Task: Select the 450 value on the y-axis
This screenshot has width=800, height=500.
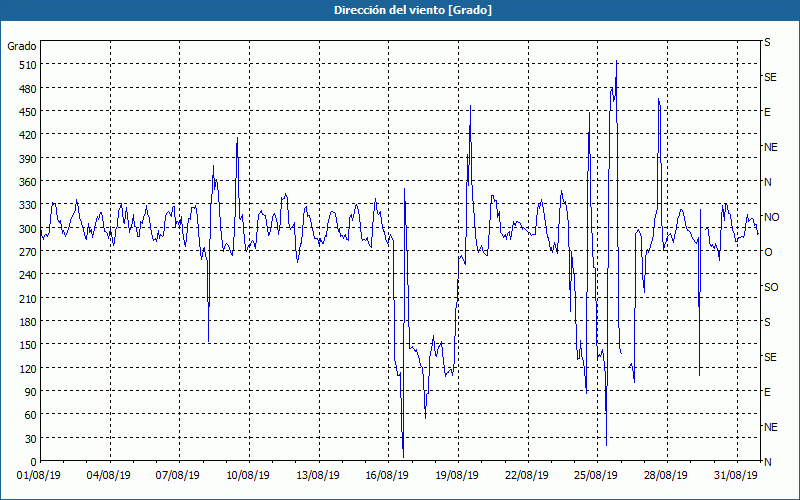Action: point(28,112)
